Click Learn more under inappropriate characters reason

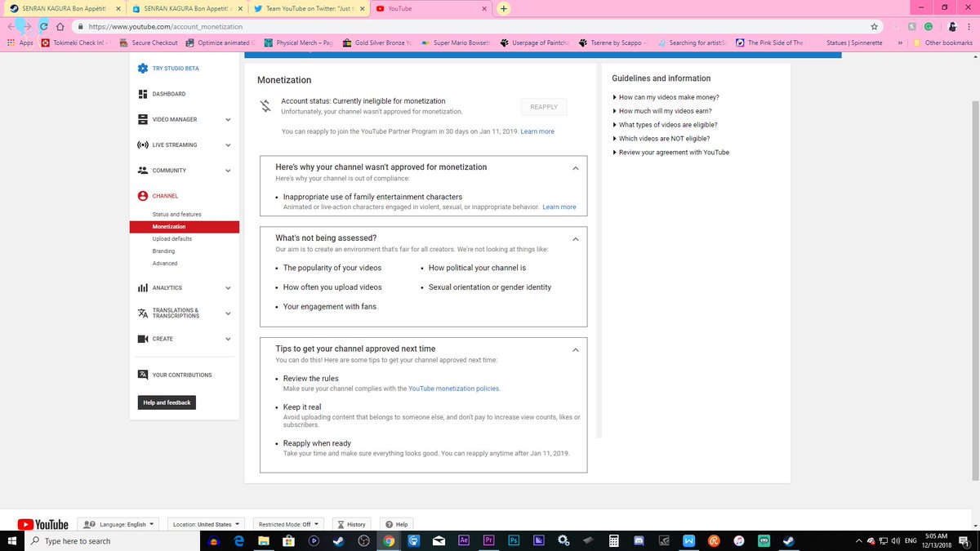pos(559,207)
